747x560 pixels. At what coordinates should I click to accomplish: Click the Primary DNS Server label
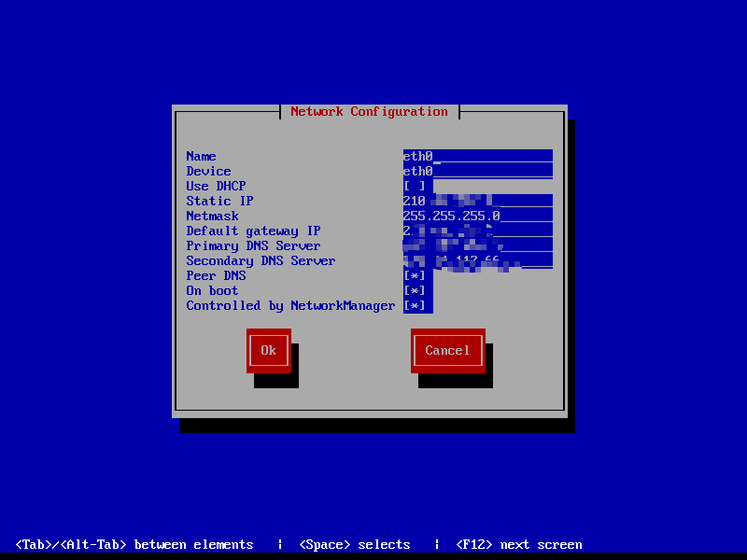253,245
